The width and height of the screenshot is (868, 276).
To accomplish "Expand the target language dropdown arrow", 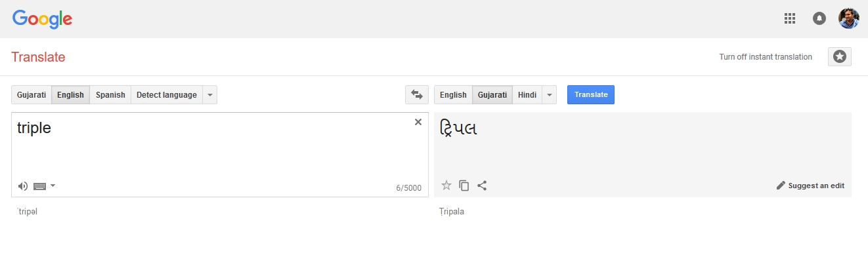I will tap(550, 94).
